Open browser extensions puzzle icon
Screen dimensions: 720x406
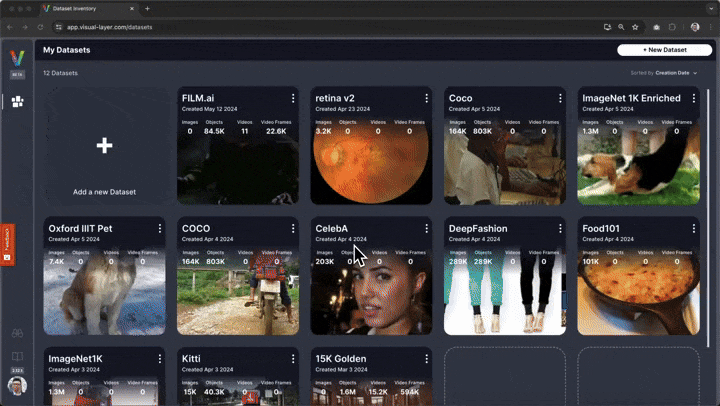click(672, 27)
